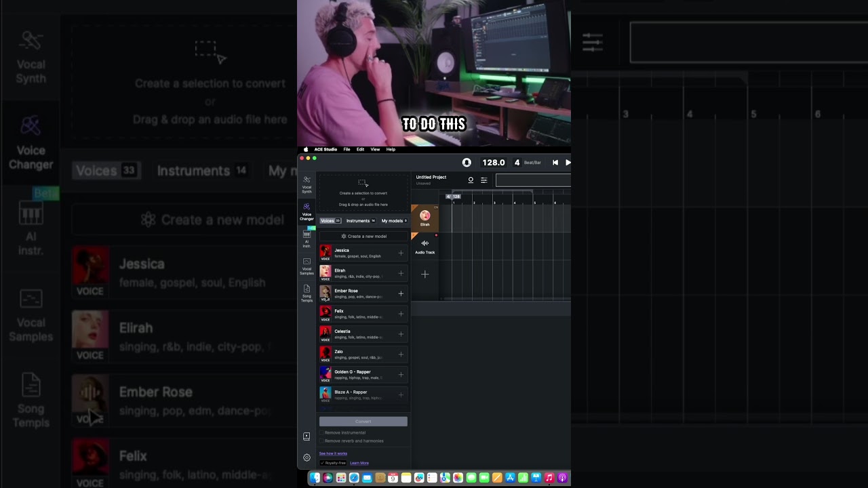
Task: Select the Elirah track header
Action: pyautogui.click(x=425, y=218)
